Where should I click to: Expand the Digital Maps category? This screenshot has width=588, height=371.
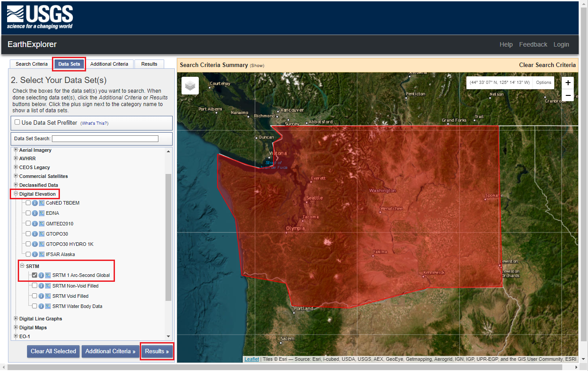coord(16,327)
